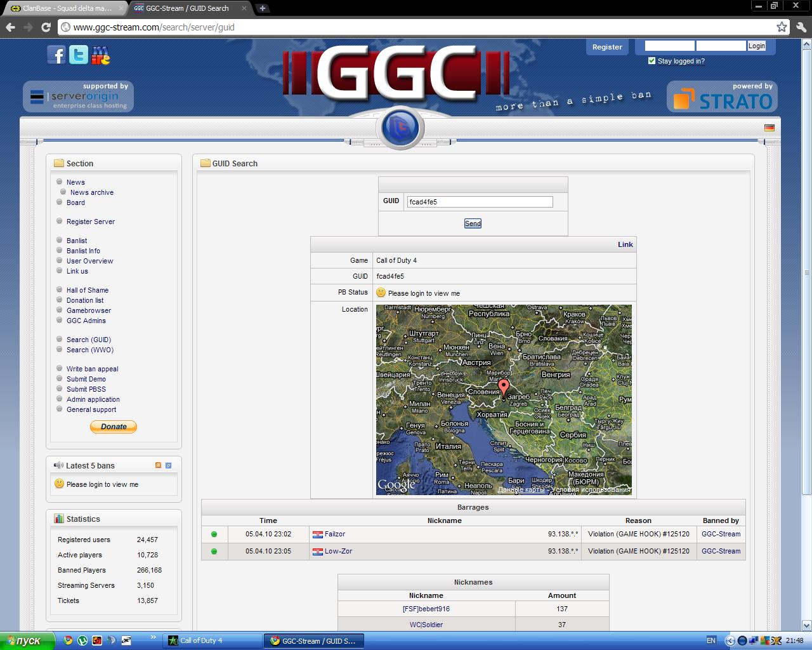Screen dimensions: 812x650
Task: Open the Banlist link
Action: click(77, 241)
